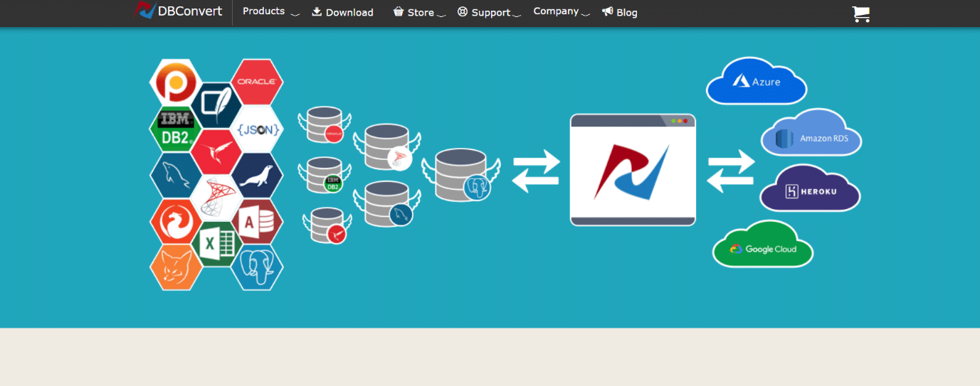Open the Support dropdown menu

coord(489,12)
